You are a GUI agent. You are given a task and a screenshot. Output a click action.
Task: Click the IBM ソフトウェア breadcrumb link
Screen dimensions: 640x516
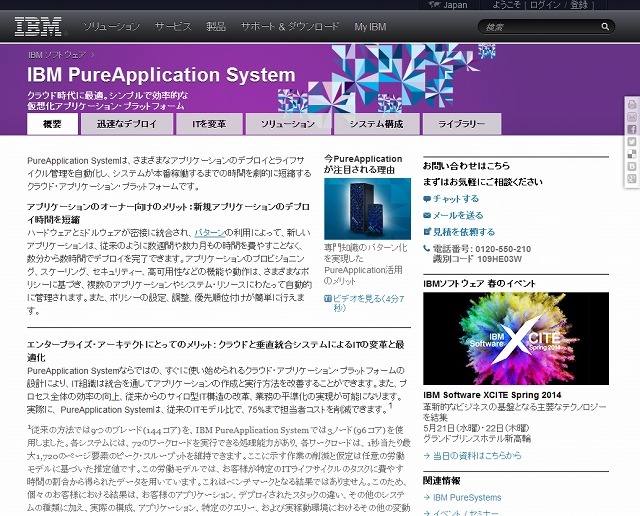57,55
